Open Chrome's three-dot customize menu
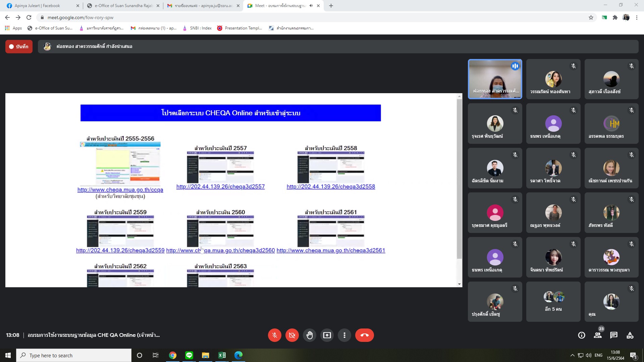The image size is (644, 362). (x=637, y=17)
